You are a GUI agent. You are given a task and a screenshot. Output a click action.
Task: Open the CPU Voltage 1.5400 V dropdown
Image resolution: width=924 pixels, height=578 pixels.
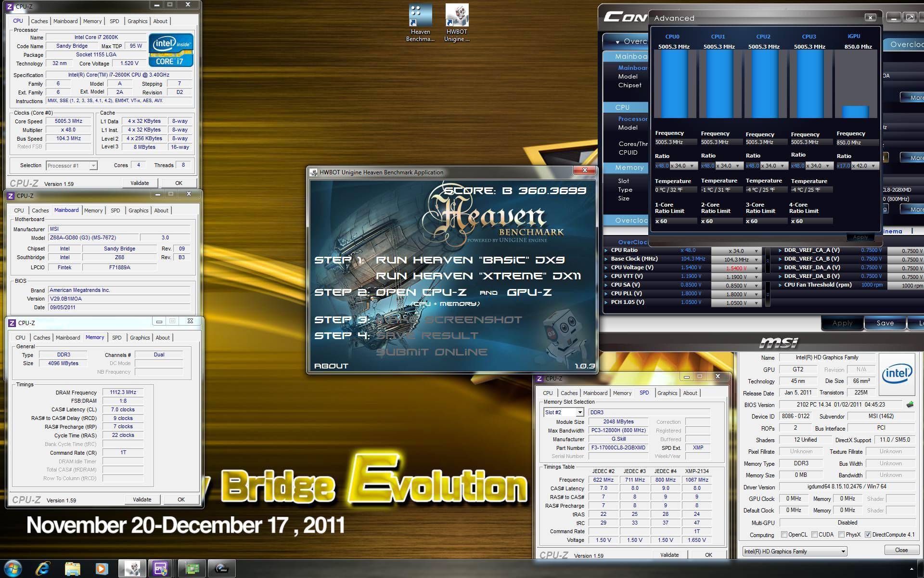tap(736, 268)
